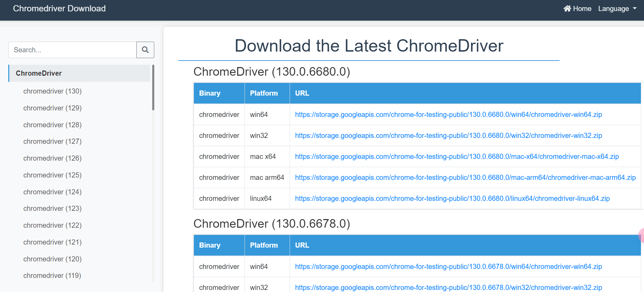Go to chromedriver (119) in sidebar
Viewport: 644px width, 292px height.
(x=52, y=275)
